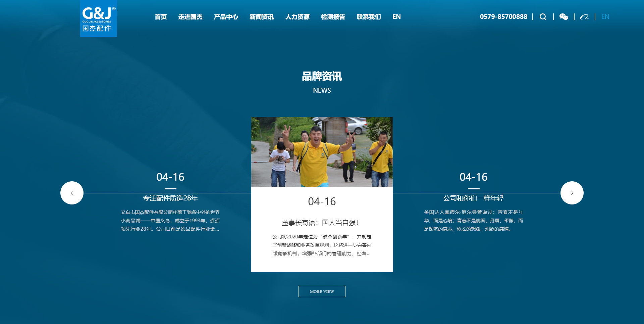Select 产品中心 in the navigation bar
644x324 pixels.
(226, 17)
